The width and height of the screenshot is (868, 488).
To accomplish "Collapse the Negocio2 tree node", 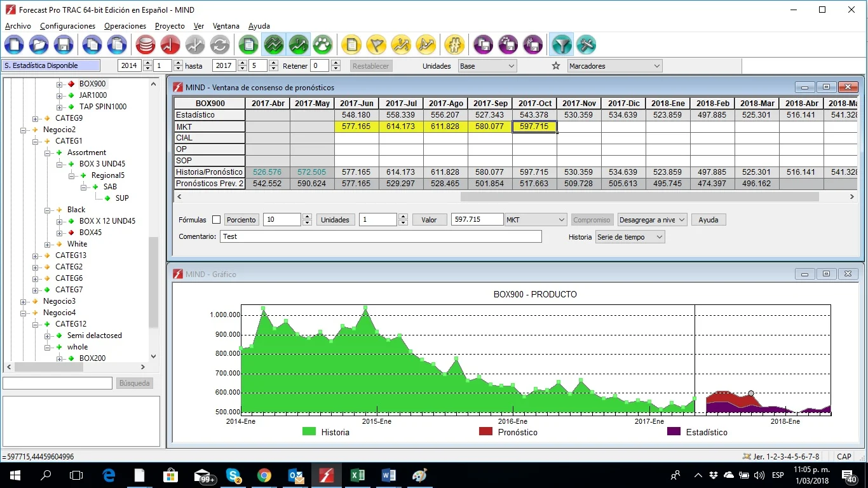I will 23,130.
